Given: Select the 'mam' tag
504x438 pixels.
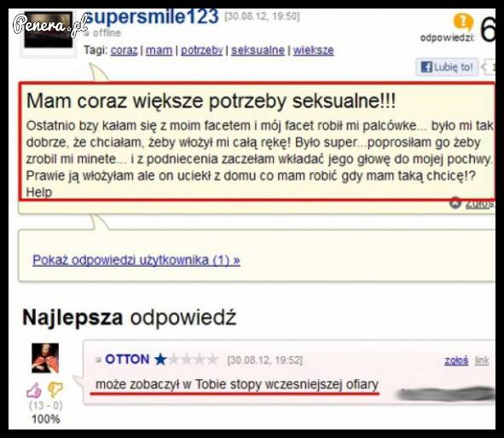Looking at the screenshot, I should pos(159,50).
